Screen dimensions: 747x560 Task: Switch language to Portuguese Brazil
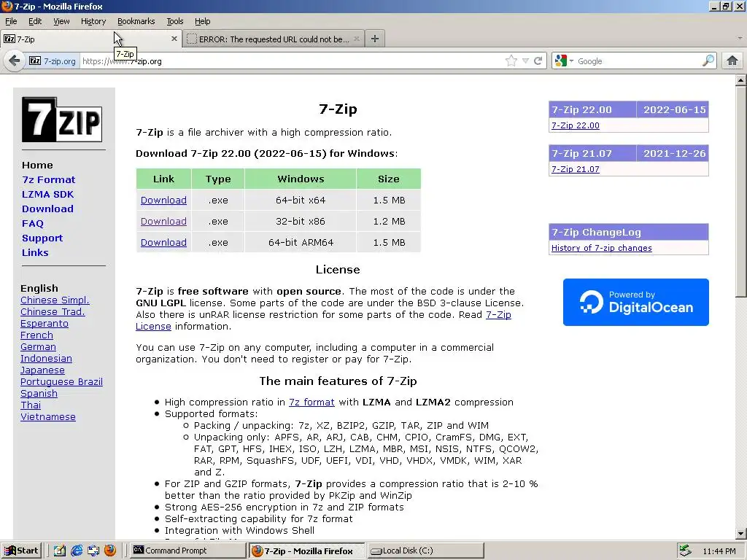[x=61, y=382]
